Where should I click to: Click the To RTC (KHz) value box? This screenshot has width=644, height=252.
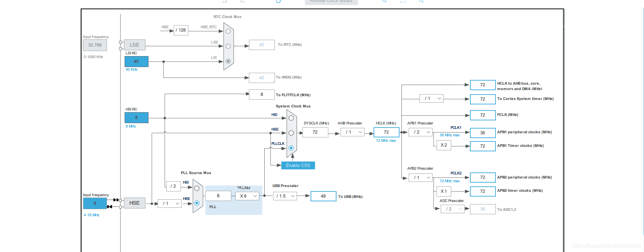click(x=262, y=45)
